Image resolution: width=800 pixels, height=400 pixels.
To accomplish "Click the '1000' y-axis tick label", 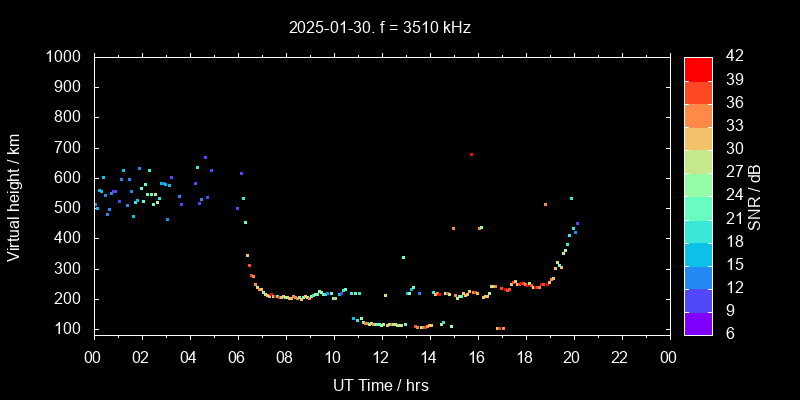I will [x=65, y=57].
